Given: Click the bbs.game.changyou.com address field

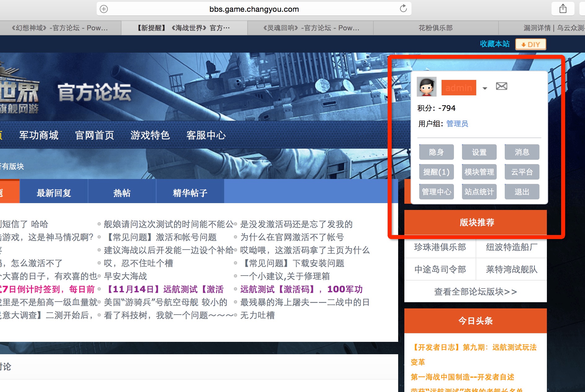Looking at the screenshot, I should 254,9.
